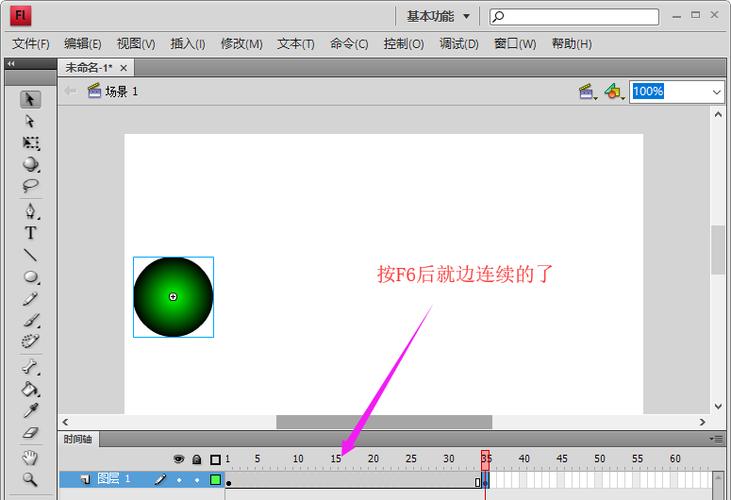Select the Deco tool
Screen dimensions: 731x500
(x=30, y=341)
